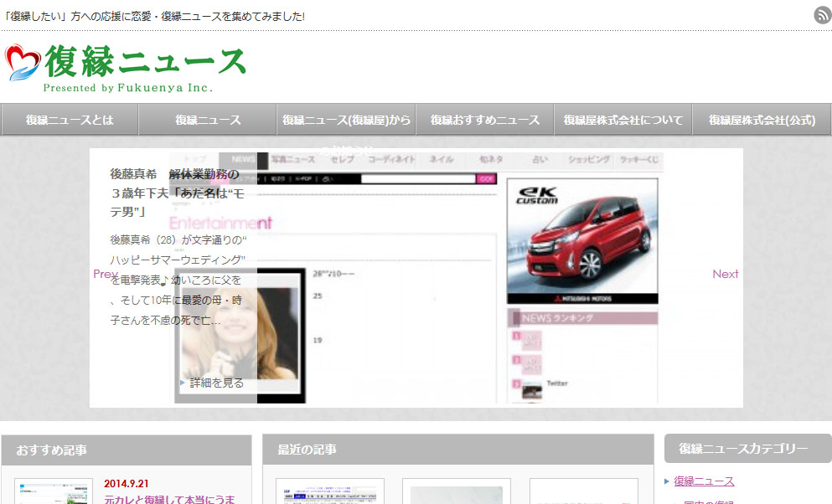The image size is (832, 504).
Task: Click the Prev slider arrow
Action: [105, 274]
